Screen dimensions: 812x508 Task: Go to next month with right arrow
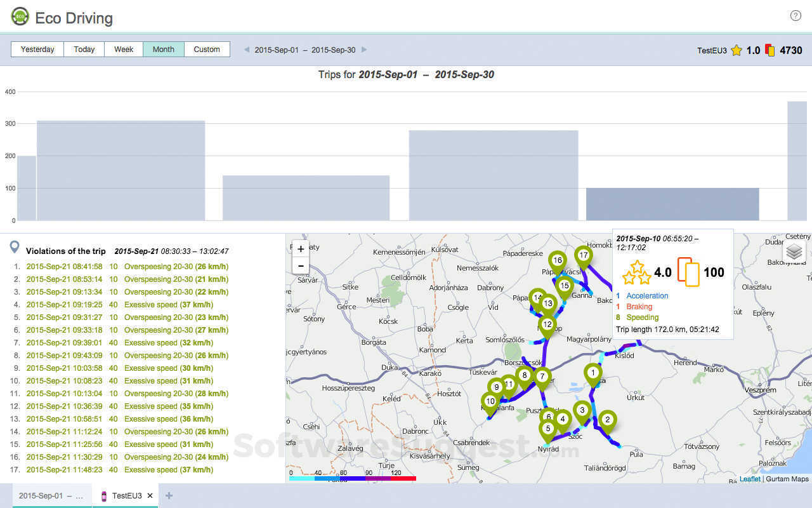(x=364, y=50)
